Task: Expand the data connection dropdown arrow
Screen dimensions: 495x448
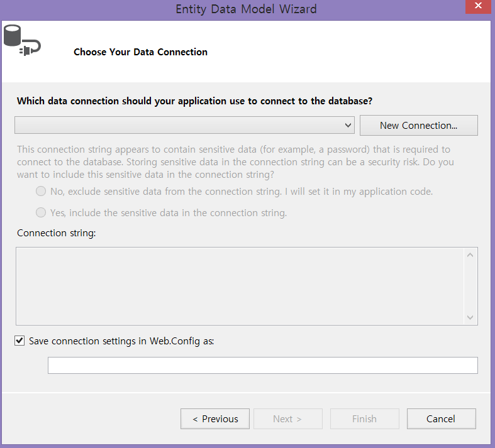Action: pos(348,125)
